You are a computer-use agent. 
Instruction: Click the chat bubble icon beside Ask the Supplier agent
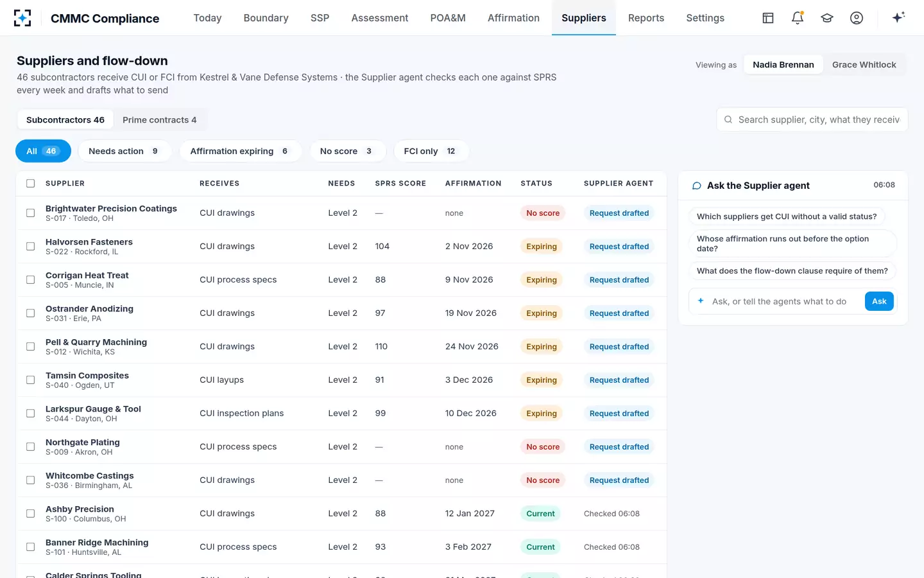[696, 186]
